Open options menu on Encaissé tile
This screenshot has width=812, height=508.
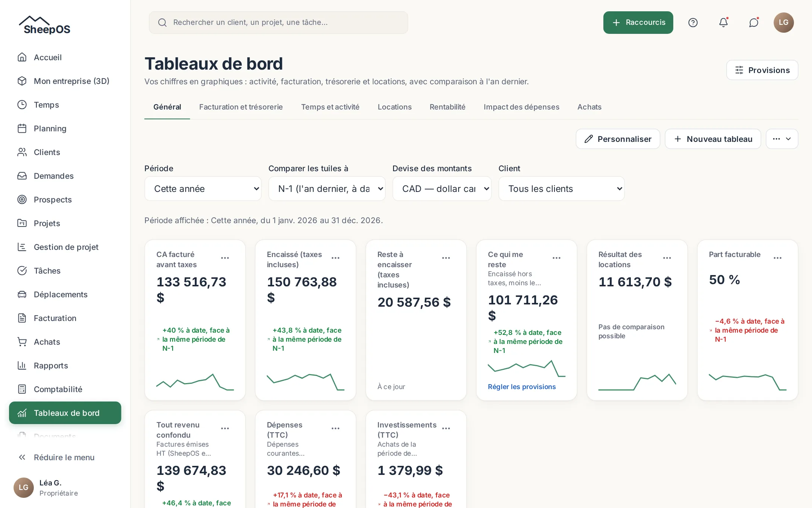pyautogui.click(x=335, y=258)
